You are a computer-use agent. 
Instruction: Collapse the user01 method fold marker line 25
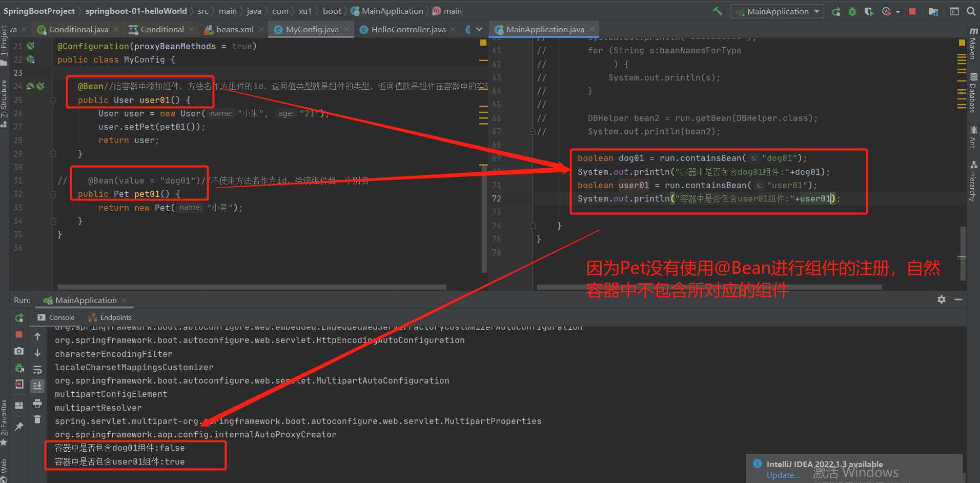(x=53, y=100)
